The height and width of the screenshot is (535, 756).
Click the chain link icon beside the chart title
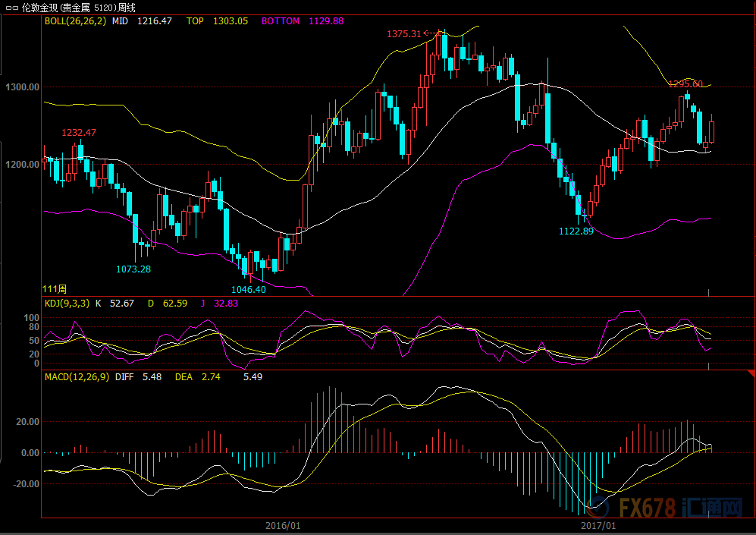[x=11, y=8]
